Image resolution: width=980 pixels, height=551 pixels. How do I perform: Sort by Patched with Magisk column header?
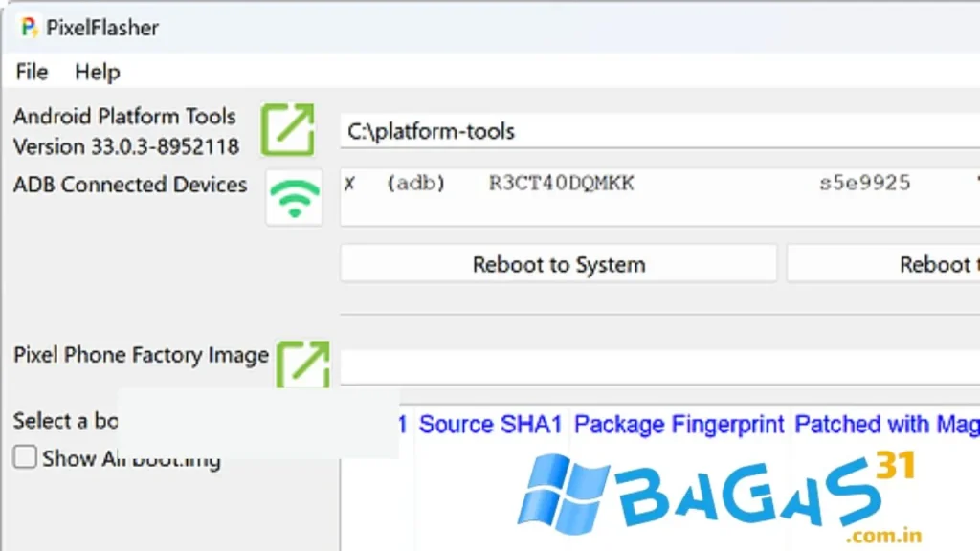887,425
